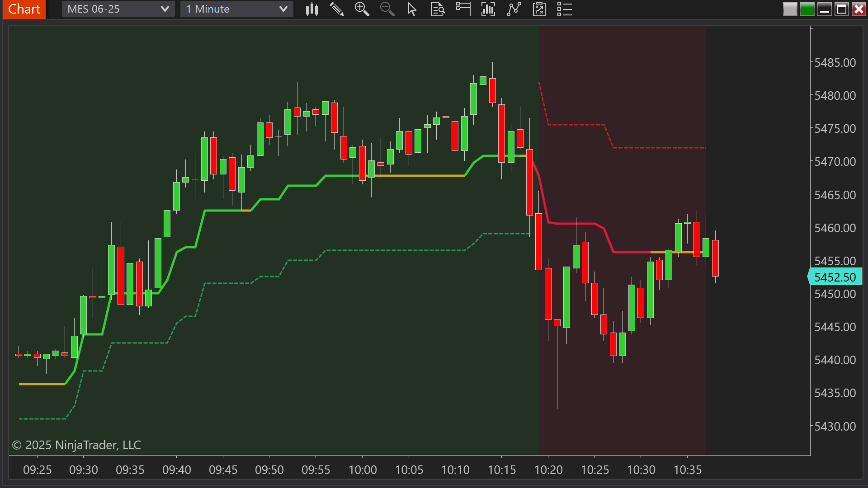Click the 2025 NinjaTrader LLC copyright text
Image resolution: width=868 pixels, height=488 pixels.
[x=77, y=445]
